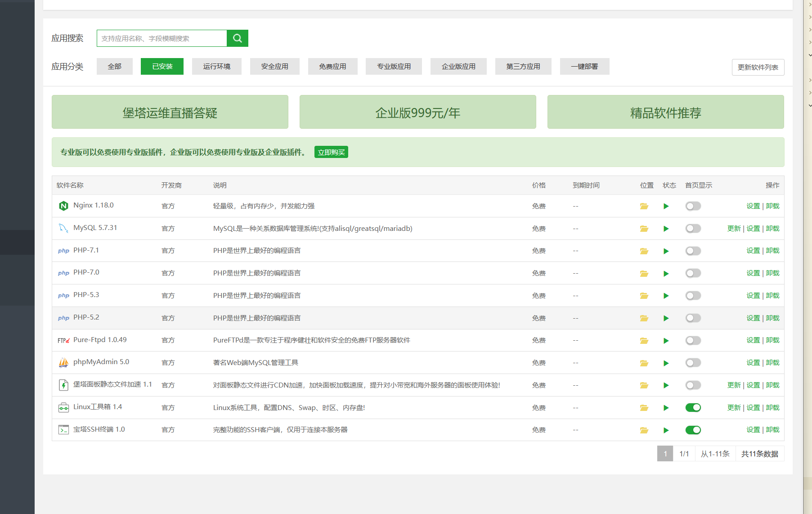The height and width of the screenshot is (514, 812).
Task: Select the 企业版应用 category tab
Action: click(x=458, y=67)
